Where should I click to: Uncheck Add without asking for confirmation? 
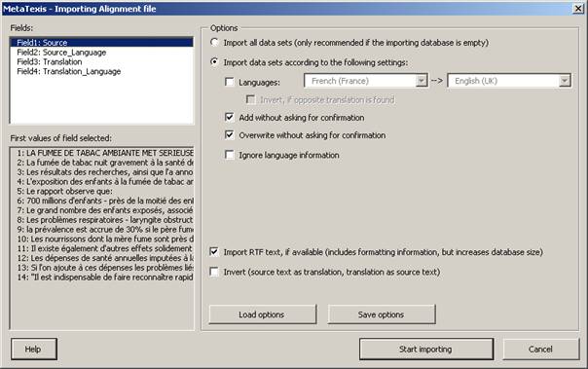[x=229, y=117]
